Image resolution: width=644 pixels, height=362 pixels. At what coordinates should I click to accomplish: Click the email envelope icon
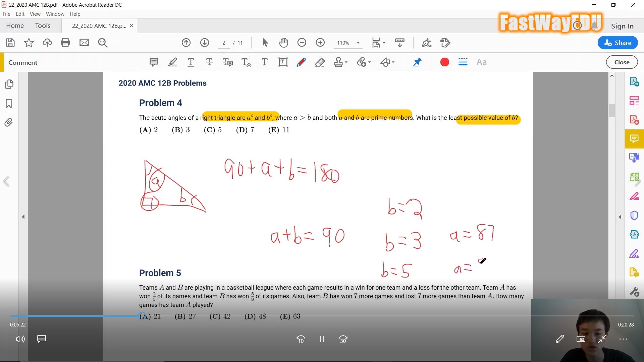[x=84, y=43]
